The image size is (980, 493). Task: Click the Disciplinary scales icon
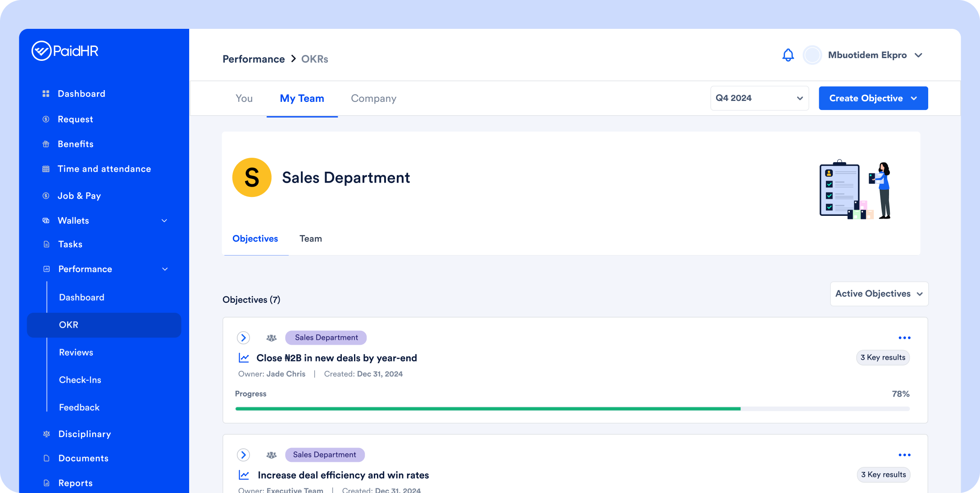tap(46, 434)
